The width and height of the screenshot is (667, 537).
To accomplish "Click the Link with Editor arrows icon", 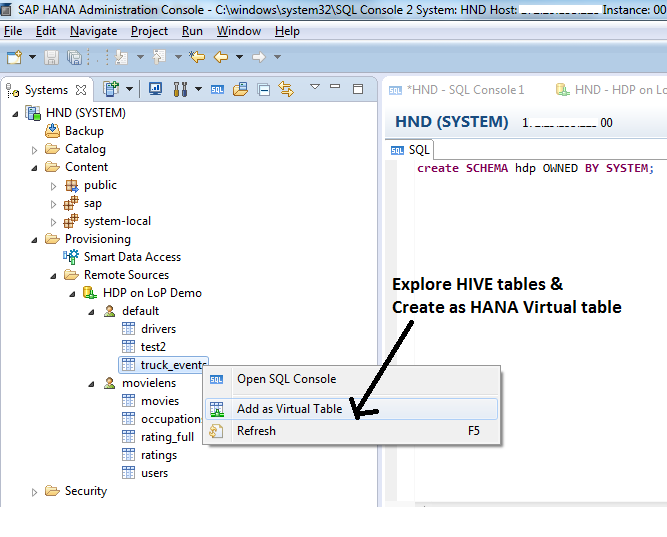I will [x=286, y=89].
